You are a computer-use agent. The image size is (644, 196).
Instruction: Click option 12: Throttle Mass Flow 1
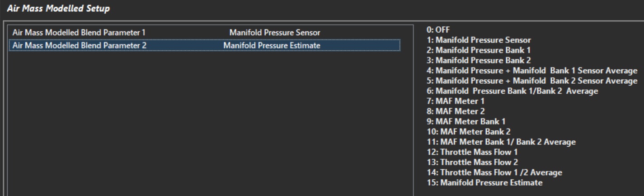472,152
